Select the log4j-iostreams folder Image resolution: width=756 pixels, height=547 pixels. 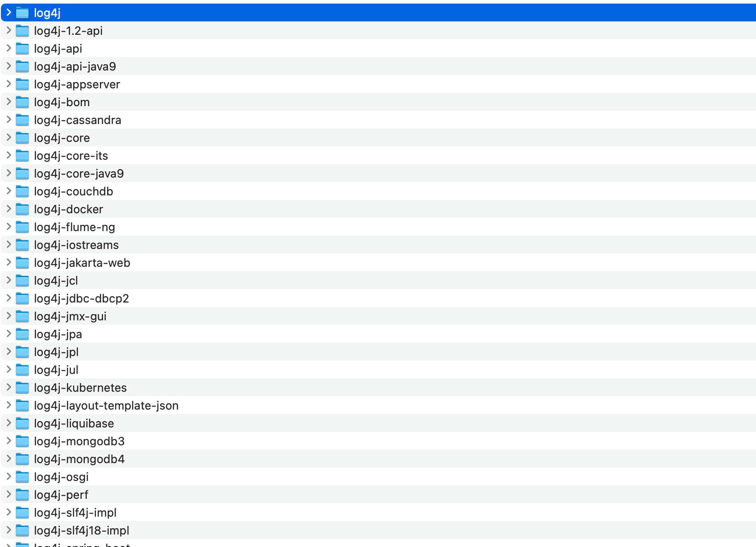click(76, 245)
